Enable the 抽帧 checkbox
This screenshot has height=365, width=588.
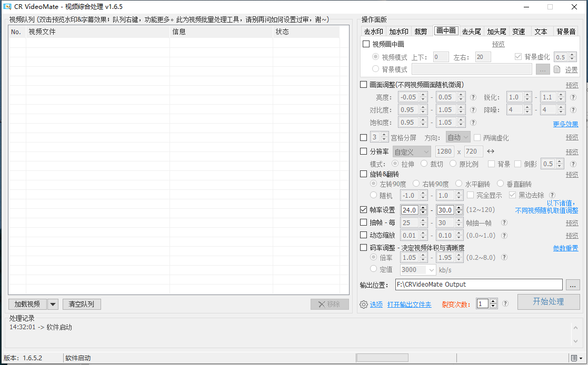363,222
